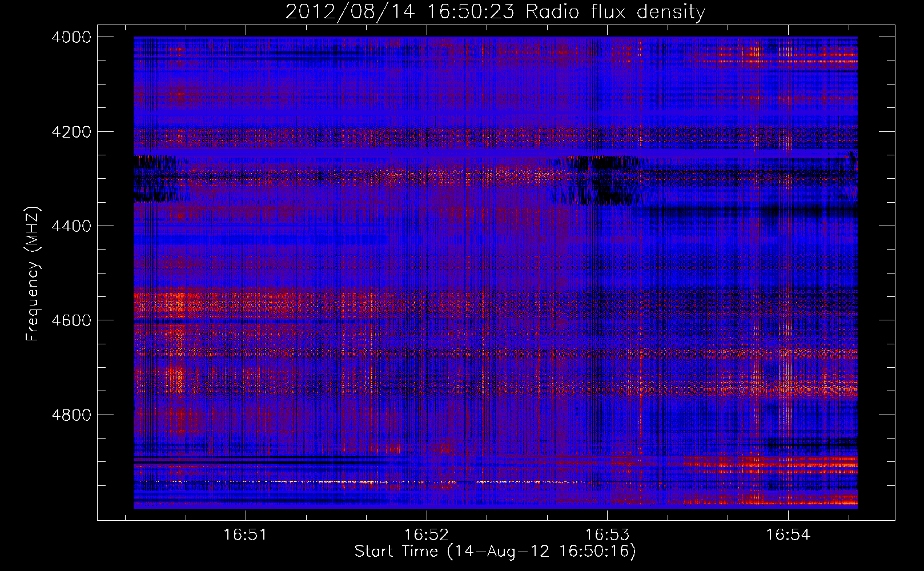Click the 16:51 time axis label

246,535
